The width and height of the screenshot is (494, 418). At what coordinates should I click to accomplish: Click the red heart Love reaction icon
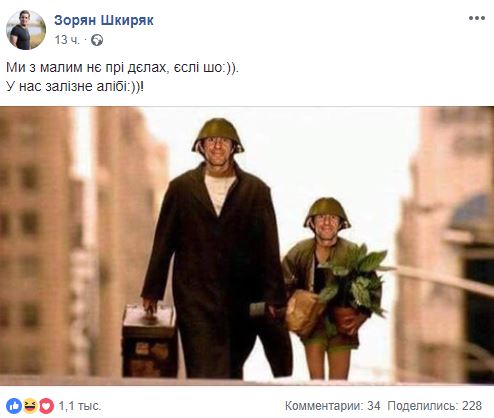[46, 406]
